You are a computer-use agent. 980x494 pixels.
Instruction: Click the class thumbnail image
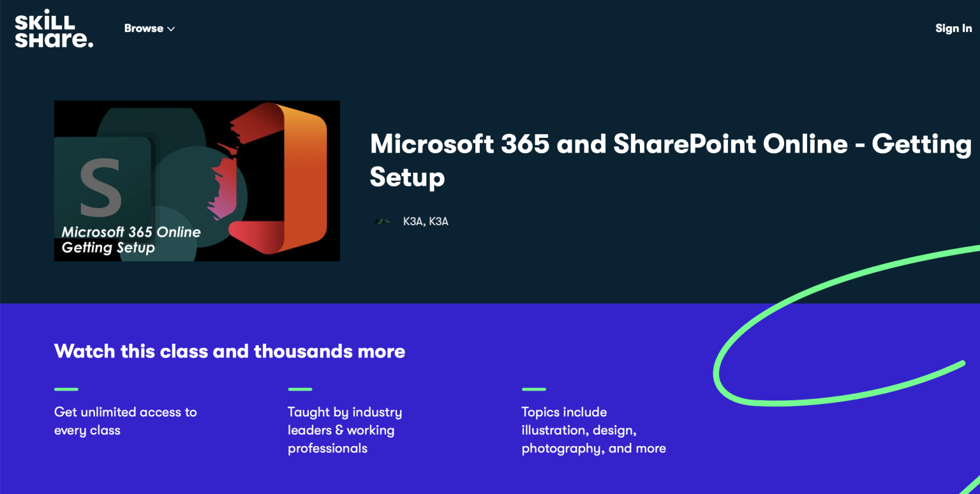197,180
